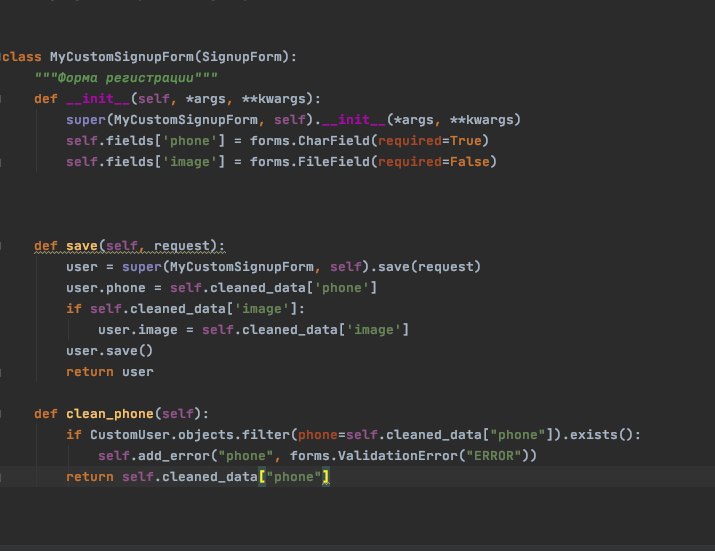The width and height of the screenshot is (715, 551).
Task: Click 'phone' key in the self.fields assignment
Action: tap(189, 141)
